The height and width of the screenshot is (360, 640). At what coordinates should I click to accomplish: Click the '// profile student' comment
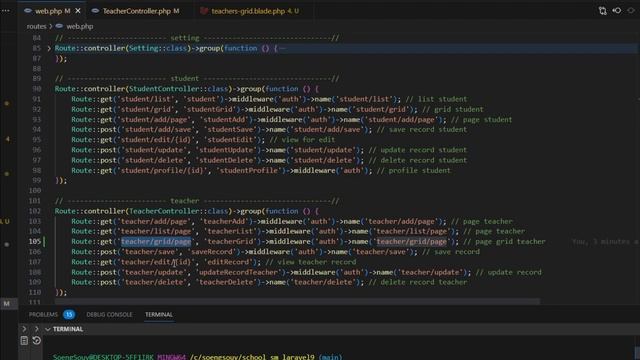coord(413,170)
